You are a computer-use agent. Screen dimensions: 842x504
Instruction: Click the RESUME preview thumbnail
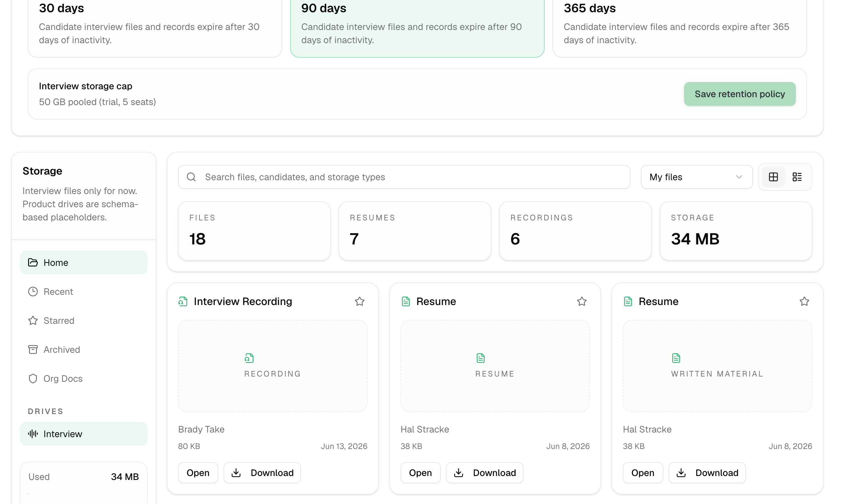click(x=495, y=366)
